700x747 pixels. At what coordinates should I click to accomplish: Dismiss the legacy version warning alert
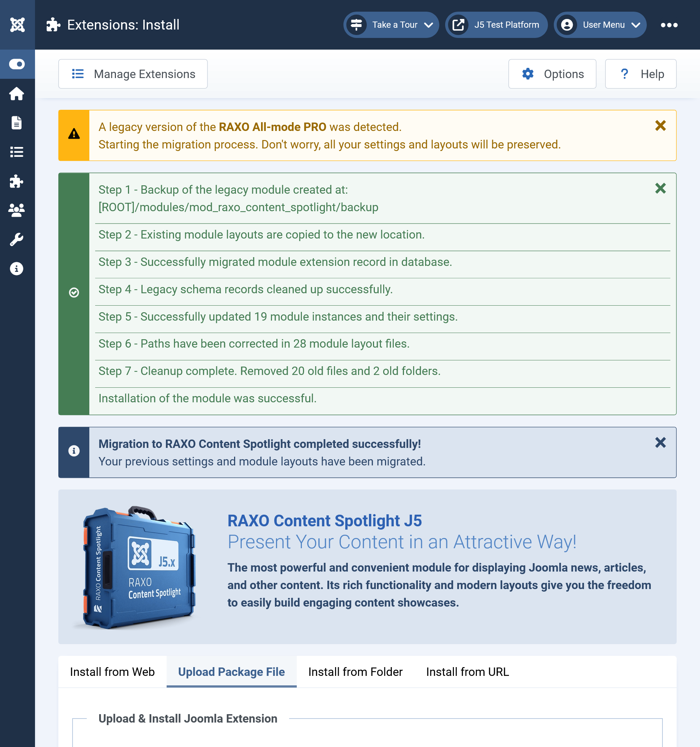660,126
